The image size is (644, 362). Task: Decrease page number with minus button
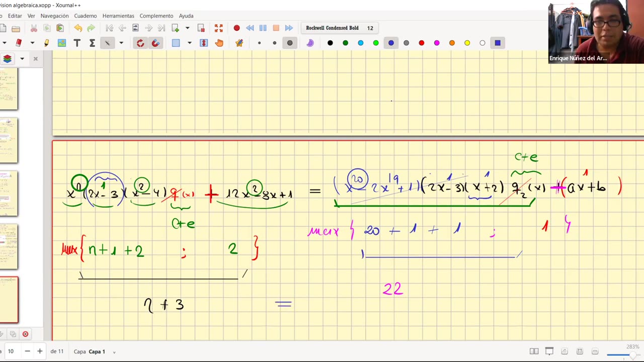28,351
